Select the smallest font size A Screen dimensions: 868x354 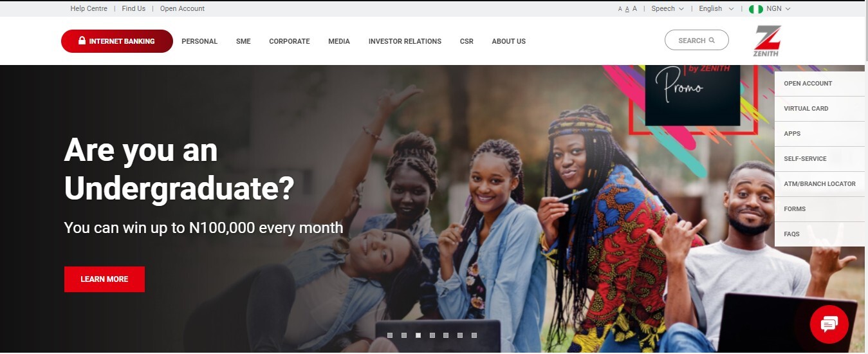(x=620, y=9)
